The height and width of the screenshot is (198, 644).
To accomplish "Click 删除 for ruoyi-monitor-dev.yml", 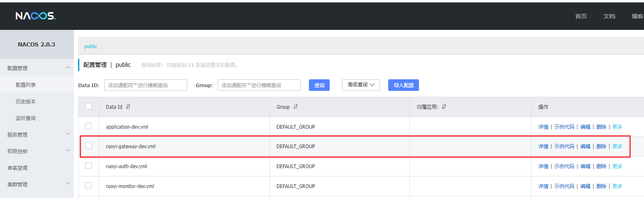I will [601, 186].
